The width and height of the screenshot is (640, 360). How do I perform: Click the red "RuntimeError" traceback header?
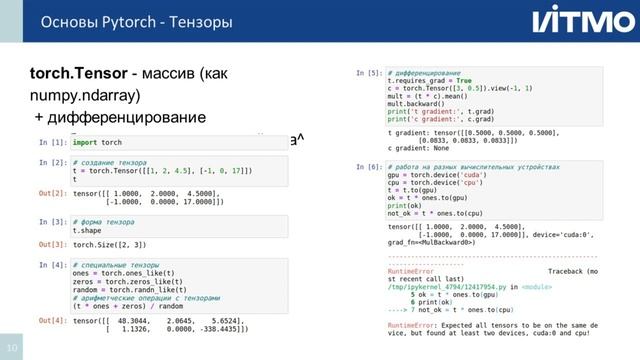411,271
